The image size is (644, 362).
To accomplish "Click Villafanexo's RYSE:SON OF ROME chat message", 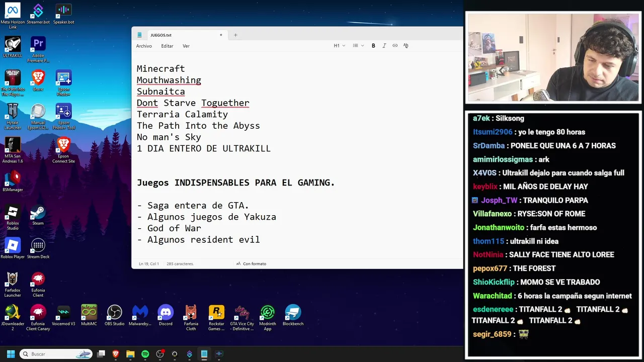I will (x=529, y=214).
